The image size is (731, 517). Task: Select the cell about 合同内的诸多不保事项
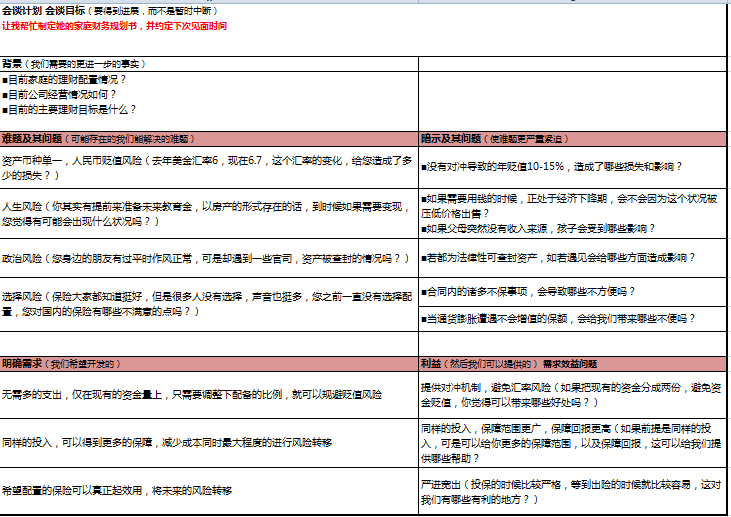(570, 291)
